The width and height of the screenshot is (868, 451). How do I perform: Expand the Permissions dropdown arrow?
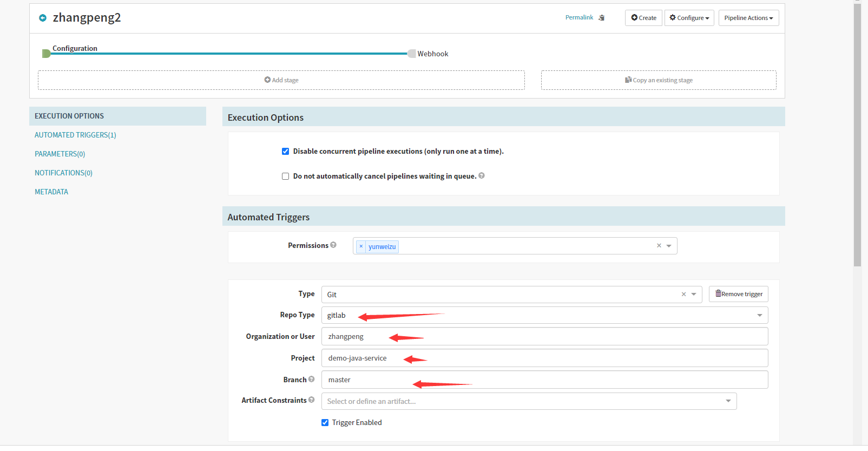[x=669, y=246]
